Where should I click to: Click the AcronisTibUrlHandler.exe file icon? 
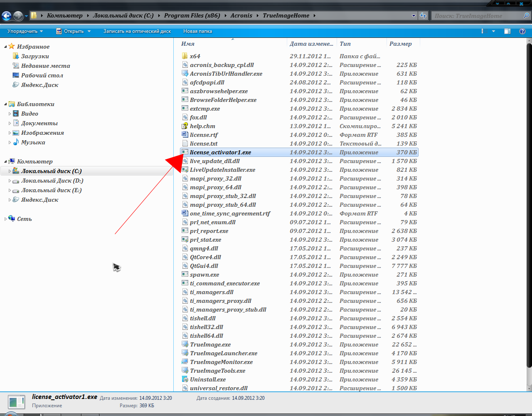point(185,73)
